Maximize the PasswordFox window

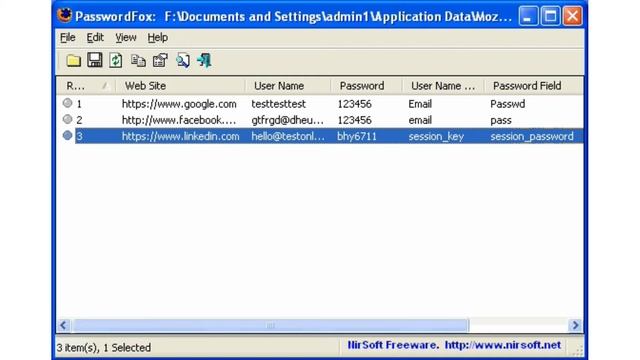pyautogui.click(x=550, y=16)
